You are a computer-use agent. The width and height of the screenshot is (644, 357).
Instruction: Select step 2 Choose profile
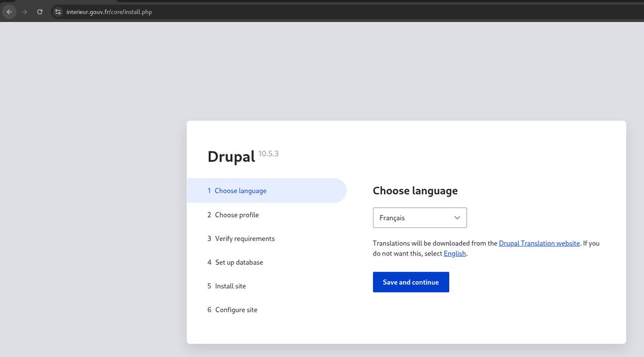(233, 215)
